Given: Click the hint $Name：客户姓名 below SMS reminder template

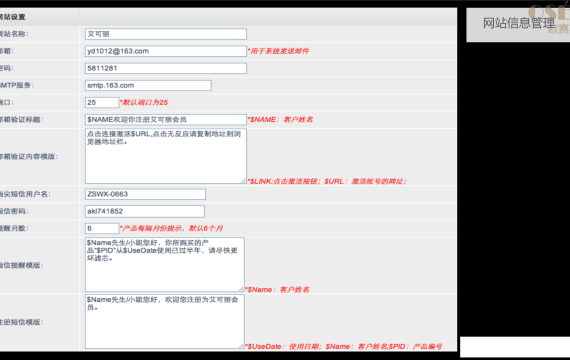Looking at the screenshot, I should (x=277, y=289).
